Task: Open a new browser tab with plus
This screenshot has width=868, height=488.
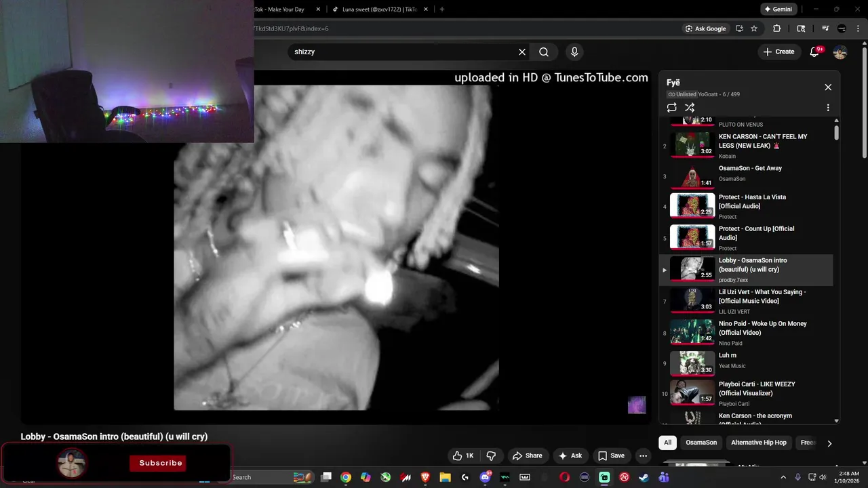Action: click(x=442, y=9)
